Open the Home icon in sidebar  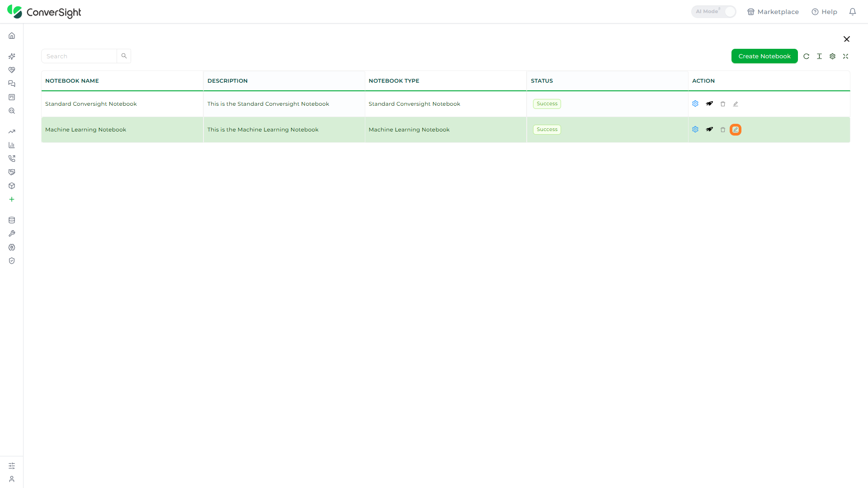(12, 36)
